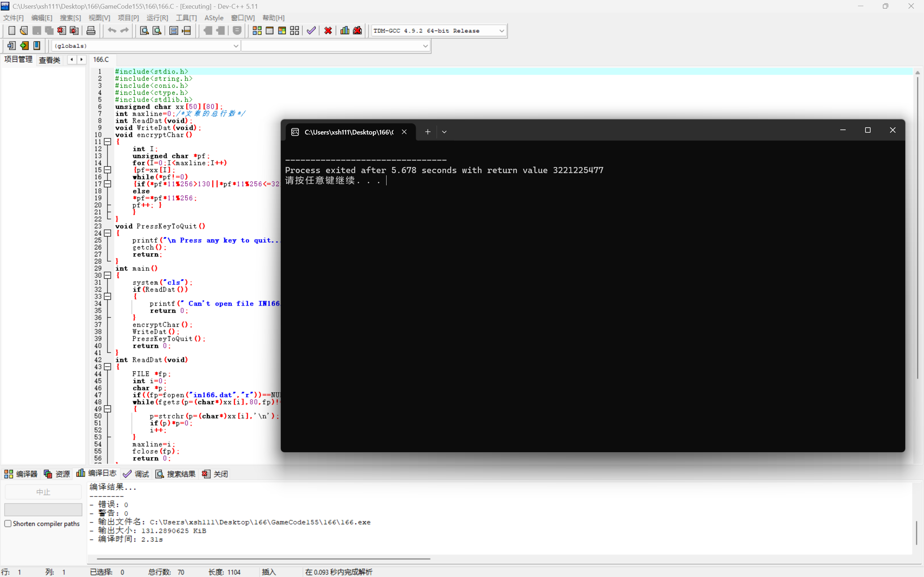This screenshot has height=577, width=924.
Task: Click the Print toolbar icon
Action: coord(91,31)
